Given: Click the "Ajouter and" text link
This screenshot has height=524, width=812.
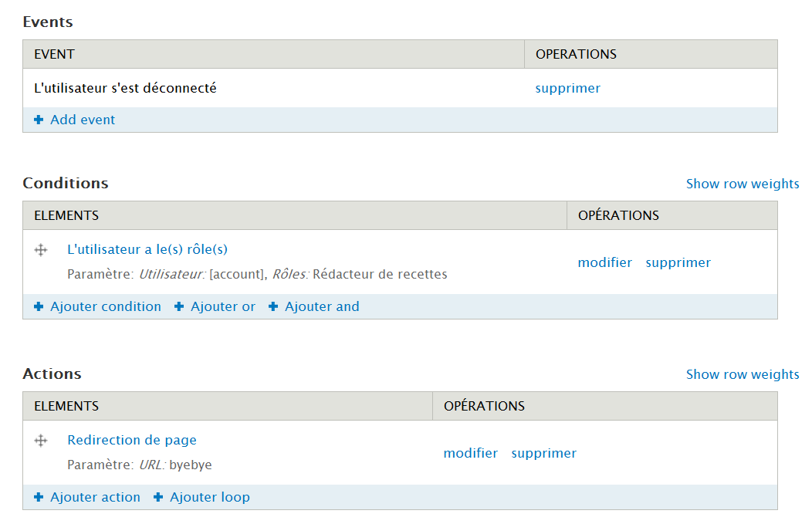Looking at the screenshot, I should tap(322, 306).
